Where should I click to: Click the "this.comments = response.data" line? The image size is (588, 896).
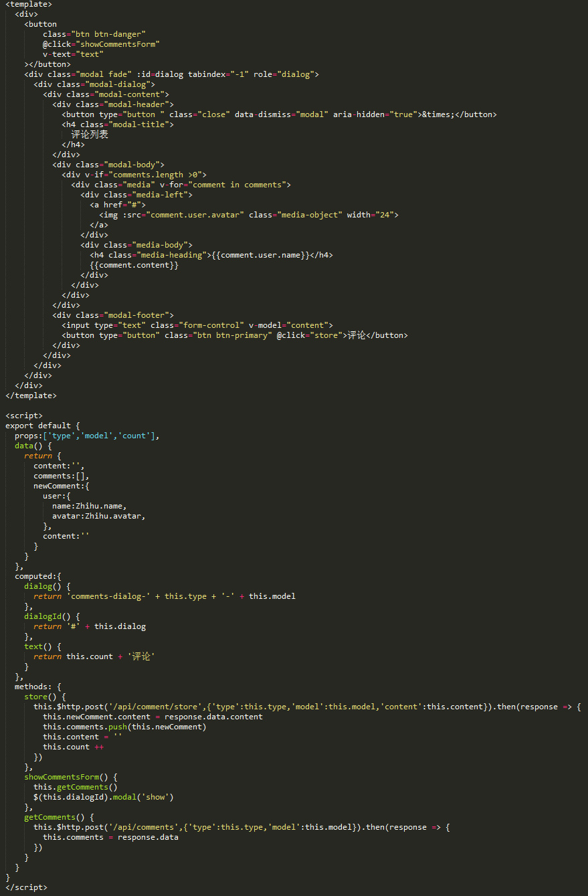pyautogui.click(x=110, y=837)
